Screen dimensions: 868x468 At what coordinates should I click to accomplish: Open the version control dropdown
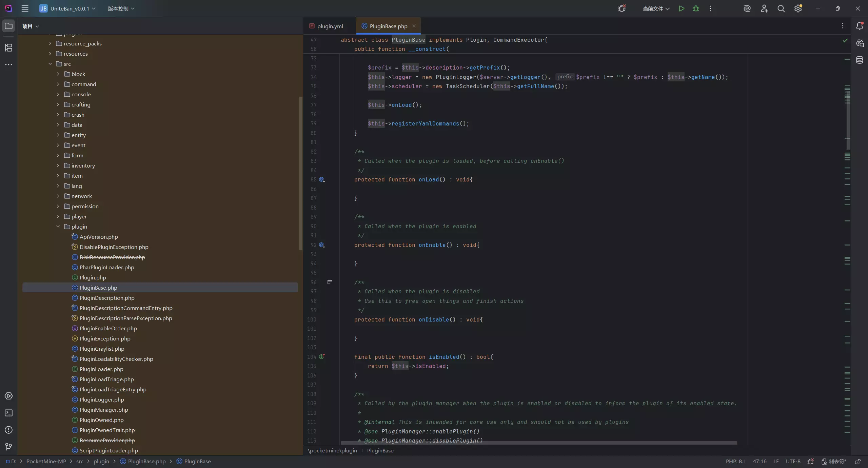[x=121, y=8]
